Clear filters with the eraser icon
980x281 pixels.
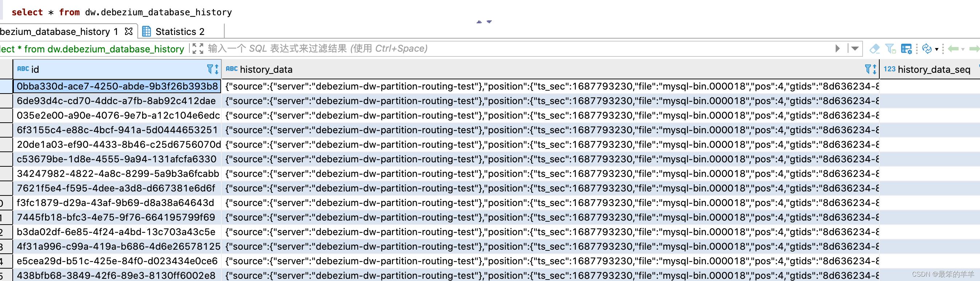click(x=875, y=49)
